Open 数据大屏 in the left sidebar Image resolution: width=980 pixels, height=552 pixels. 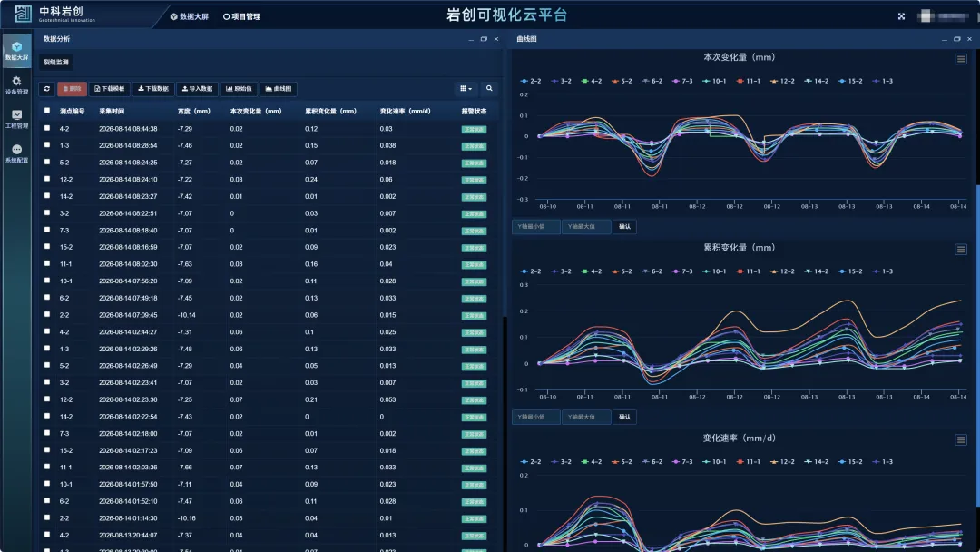click(x=17, y=51)
